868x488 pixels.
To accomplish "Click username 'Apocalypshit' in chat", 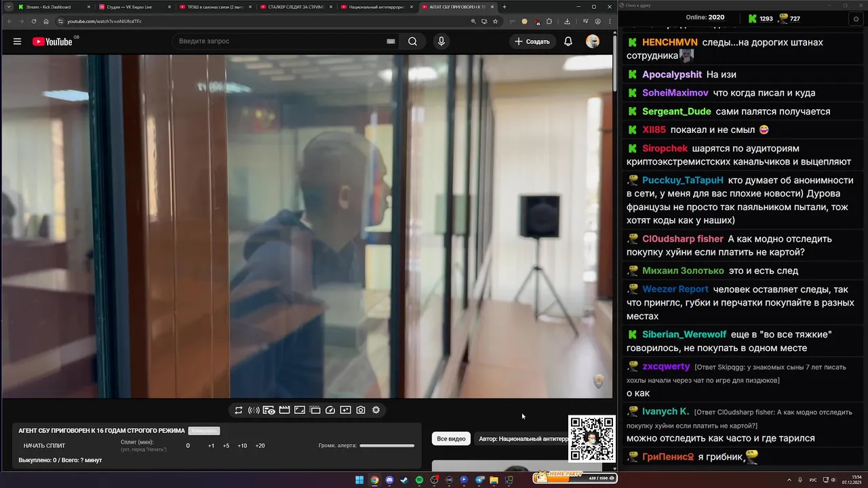I will [672, 75].
